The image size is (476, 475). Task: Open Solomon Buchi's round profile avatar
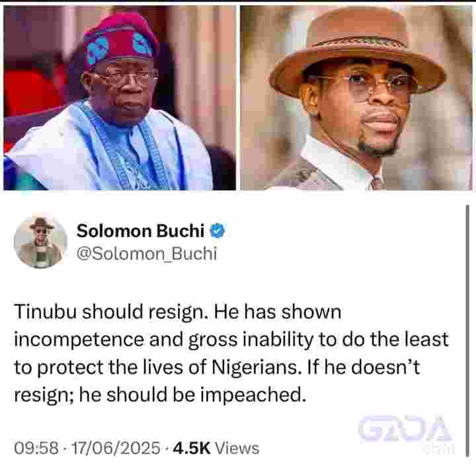coord(40,242)
